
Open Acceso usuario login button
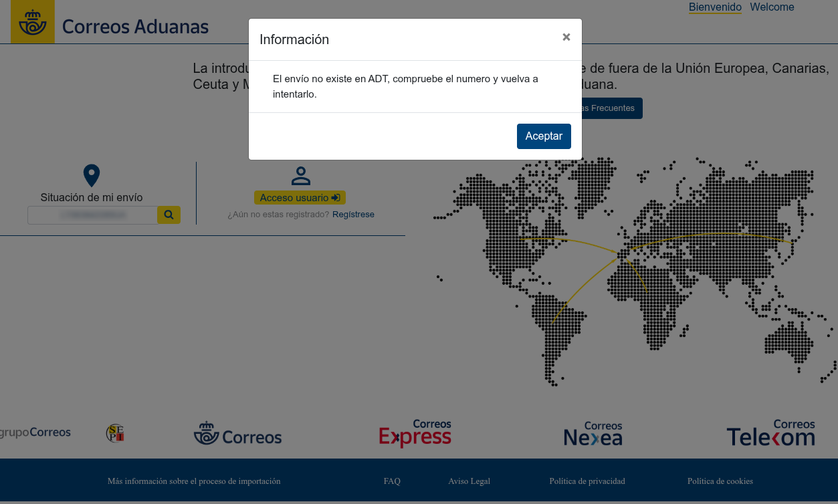[x=300, y=198]
